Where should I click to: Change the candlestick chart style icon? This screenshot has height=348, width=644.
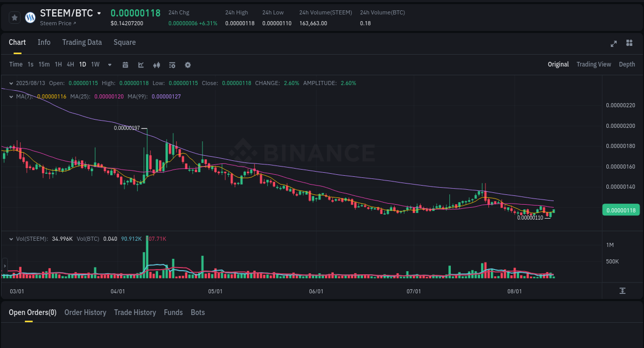157,65
